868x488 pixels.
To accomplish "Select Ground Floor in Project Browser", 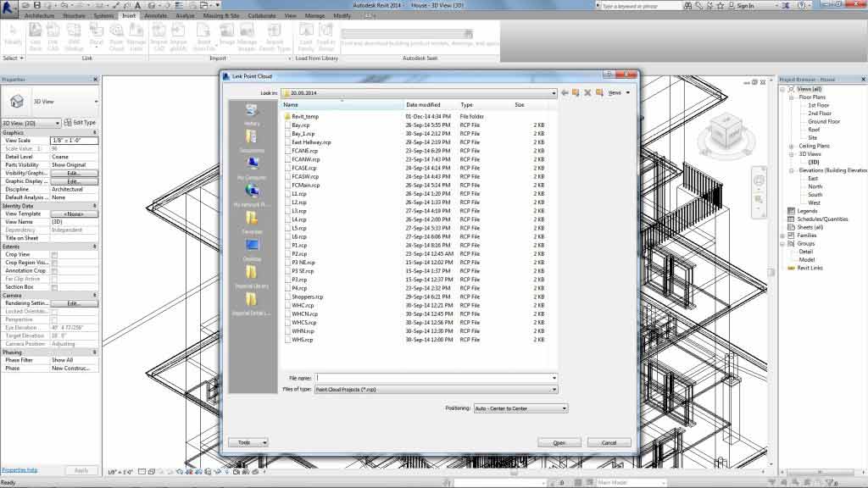I will pyautogui.click(x=824, y=122).
